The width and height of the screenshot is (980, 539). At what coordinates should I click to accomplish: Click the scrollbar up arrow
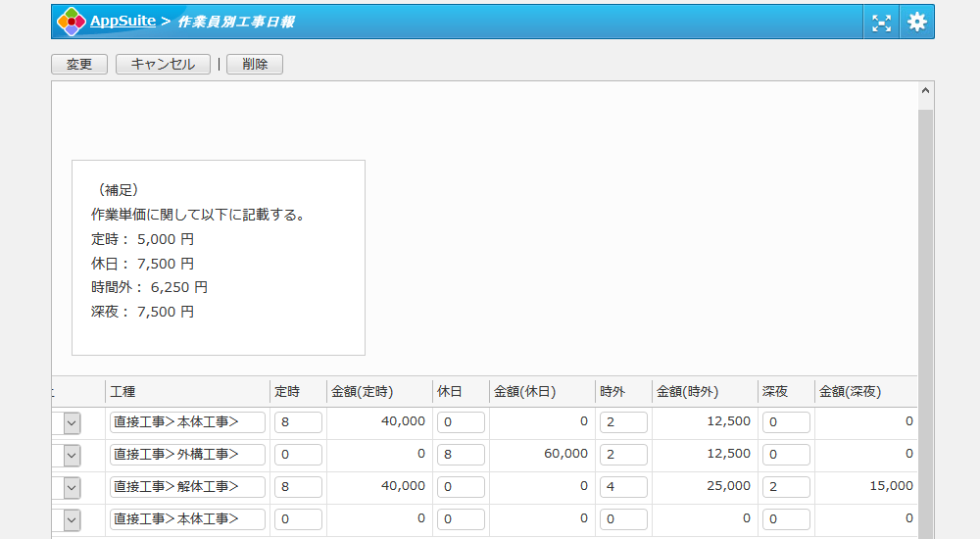tap(925, 91)
